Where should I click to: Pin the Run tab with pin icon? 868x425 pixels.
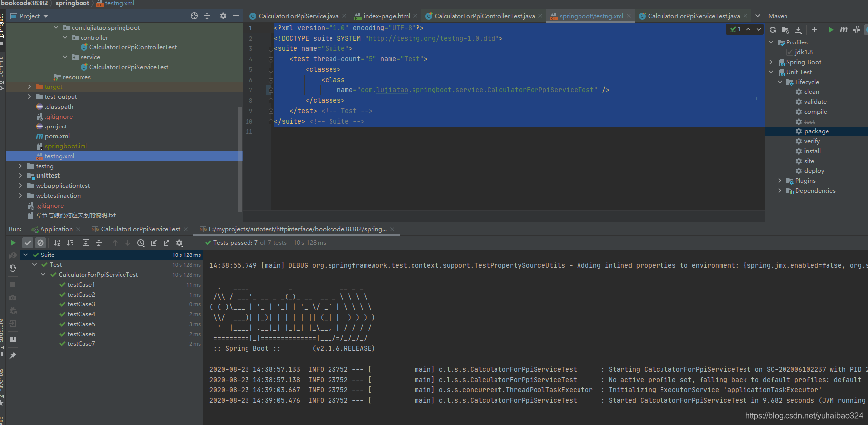(x=13, y=356)
